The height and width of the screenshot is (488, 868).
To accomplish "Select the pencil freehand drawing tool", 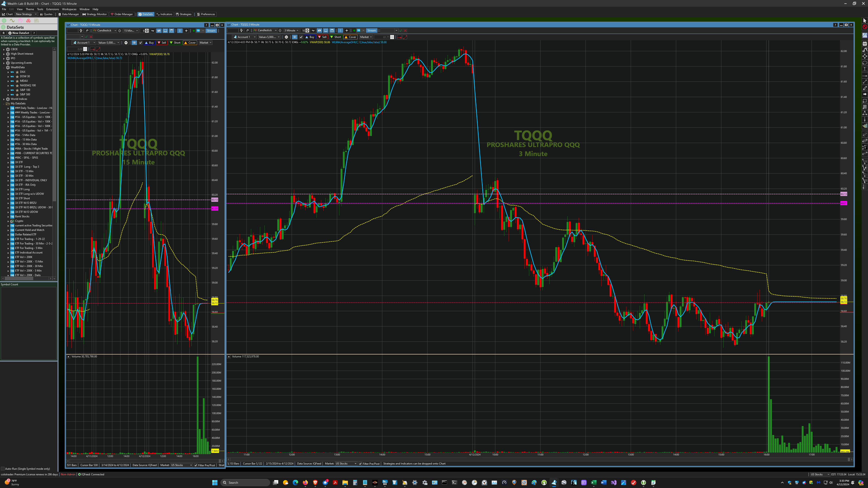I will pyautogui.click(x=865, y=88).
